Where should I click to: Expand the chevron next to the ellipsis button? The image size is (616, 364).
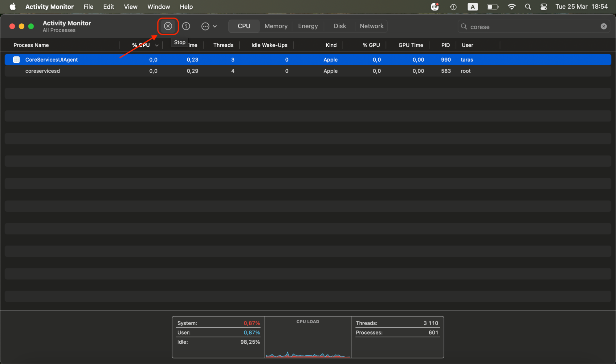[x=215, y=26]
